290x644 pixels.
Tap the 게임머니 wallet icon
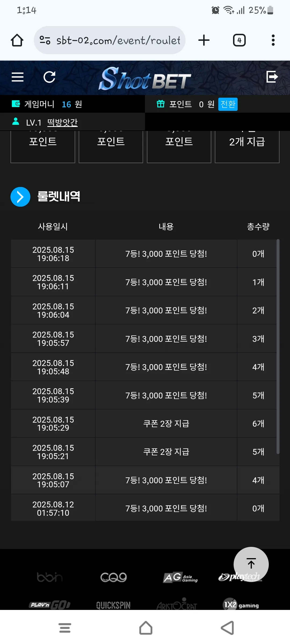[16, 104]
